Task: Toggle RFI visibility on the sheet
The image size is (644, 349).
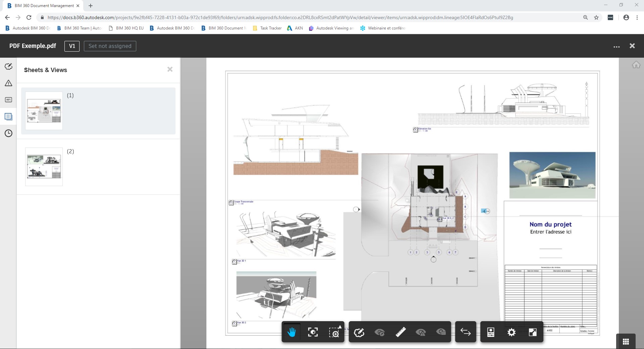Action: click(442, 332)
